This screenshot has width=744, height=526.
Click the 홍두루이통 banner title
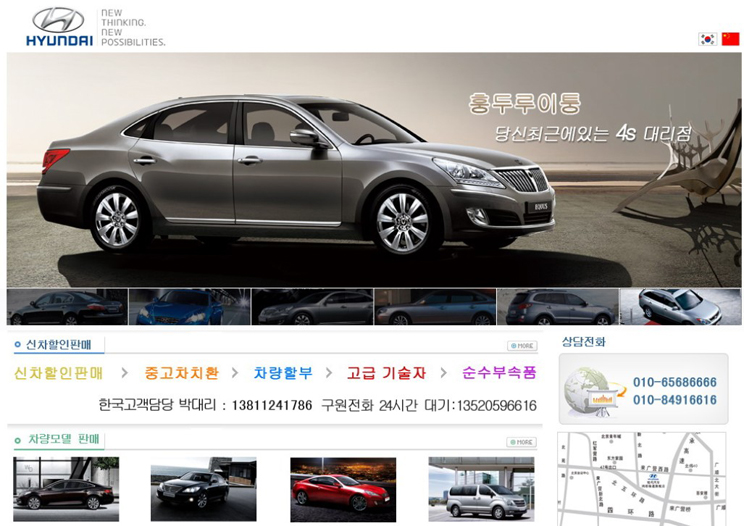pos(524,104)
